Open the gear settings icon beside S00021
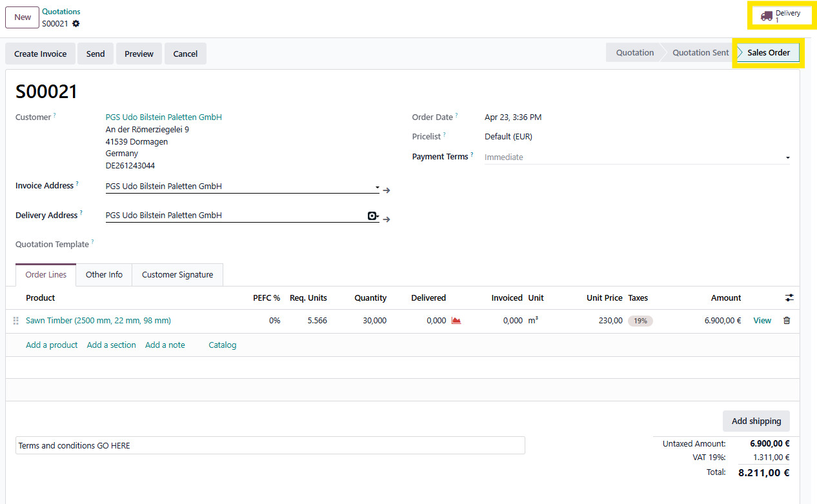The image size is (817, 504). pos(76,24)
